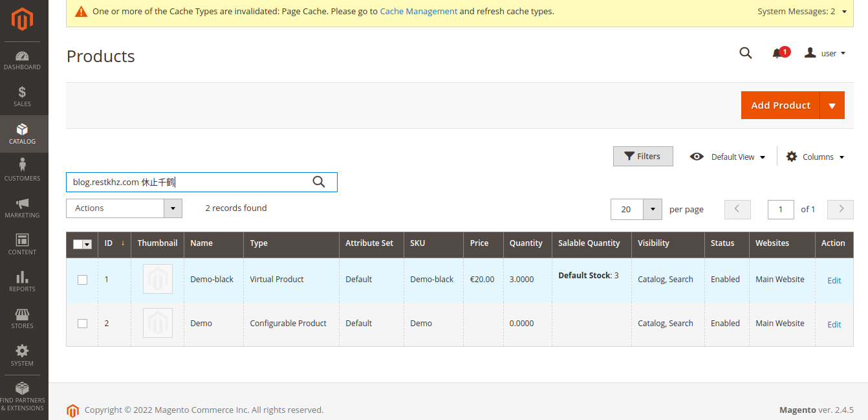The height and width of the screenshot is (420, 868).
Task: Sort by the Name column header
Action: tap(213, 243)
